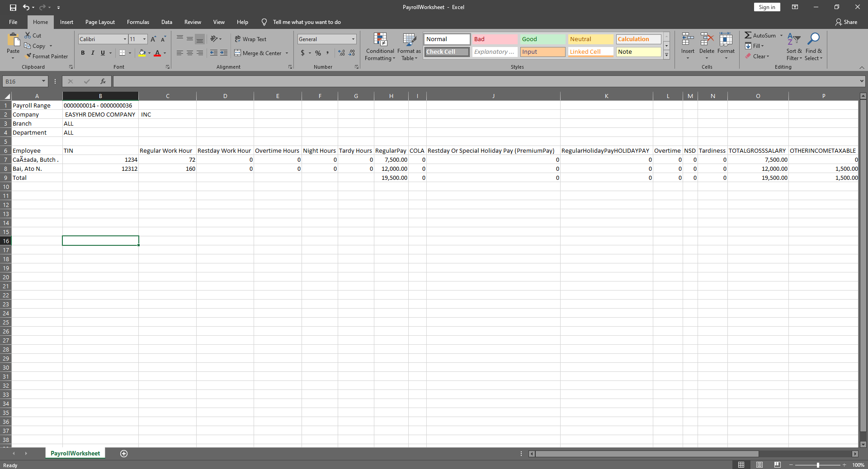This screenshot has width=868, height=469.
Task: Toggle Underline formatting
Action: (103, 53)
